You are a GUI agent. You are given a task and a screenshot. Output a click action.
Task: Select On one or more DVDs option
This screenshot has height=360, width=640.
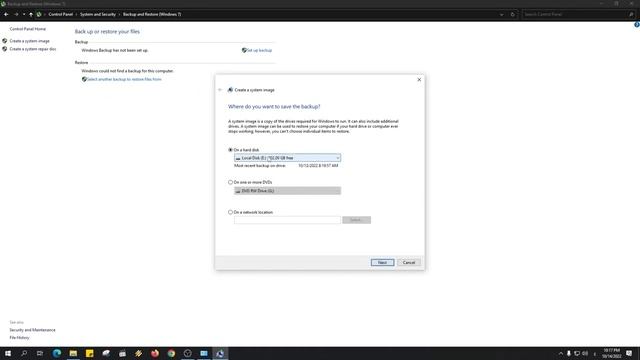(x=230, y=182)
